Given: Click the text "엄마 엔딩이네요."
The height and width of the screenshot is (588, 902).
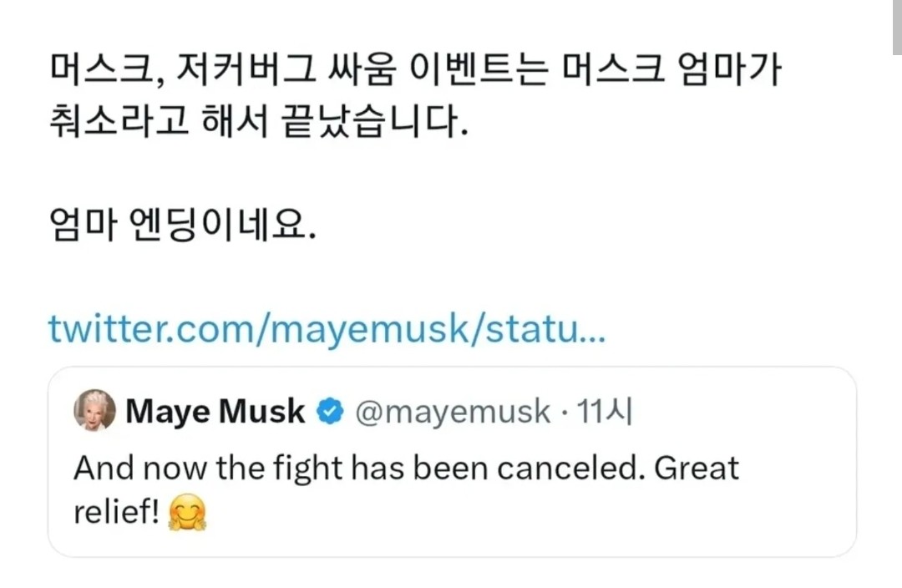Looking at the screenshot, I should (182, 227).
